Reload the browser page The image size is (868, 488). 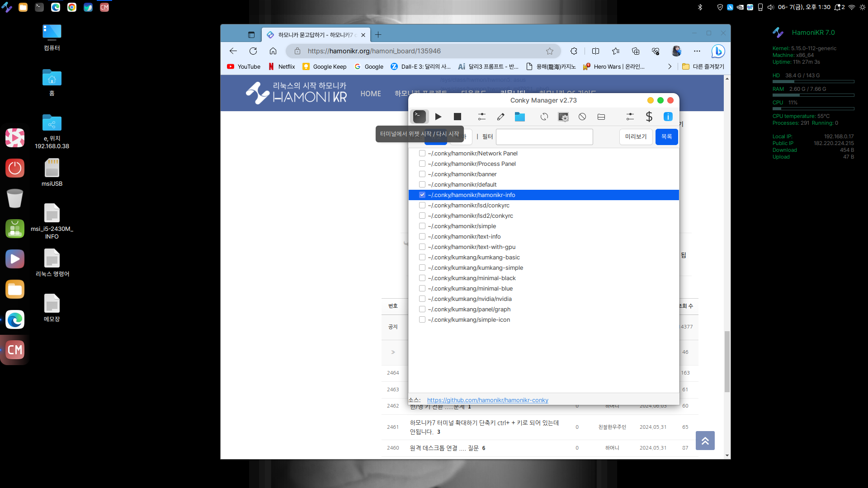pyautogui.click(x=253, y=51)
